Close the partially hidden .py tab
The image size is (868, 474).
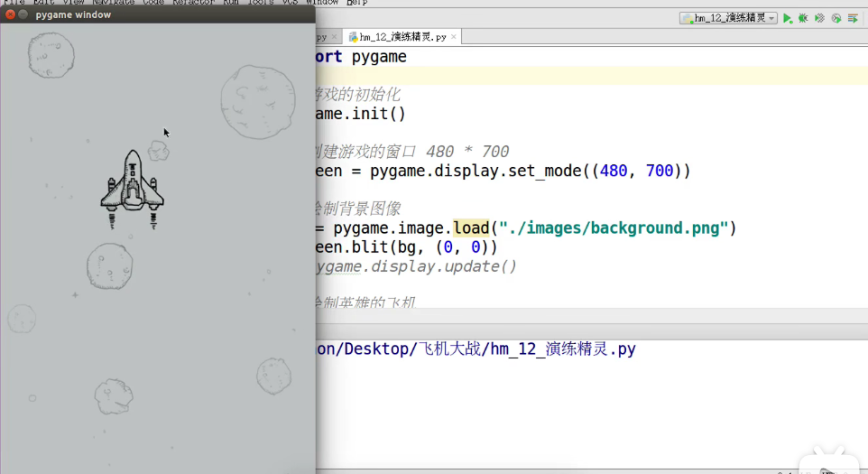tap(334, 37)
